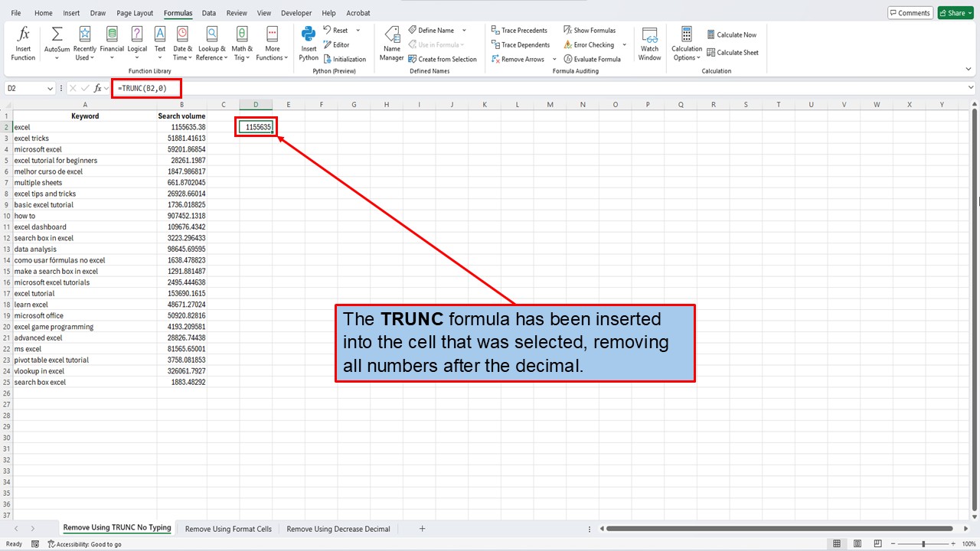Switch to the Data ribbon tab
Viewport: 980px width, 551px height.
(x=209, y=12)
